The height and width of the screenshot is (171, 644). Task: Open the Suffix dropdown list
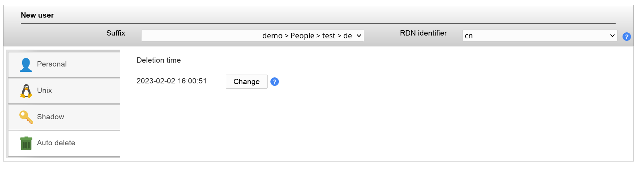(x=252, y=36)
